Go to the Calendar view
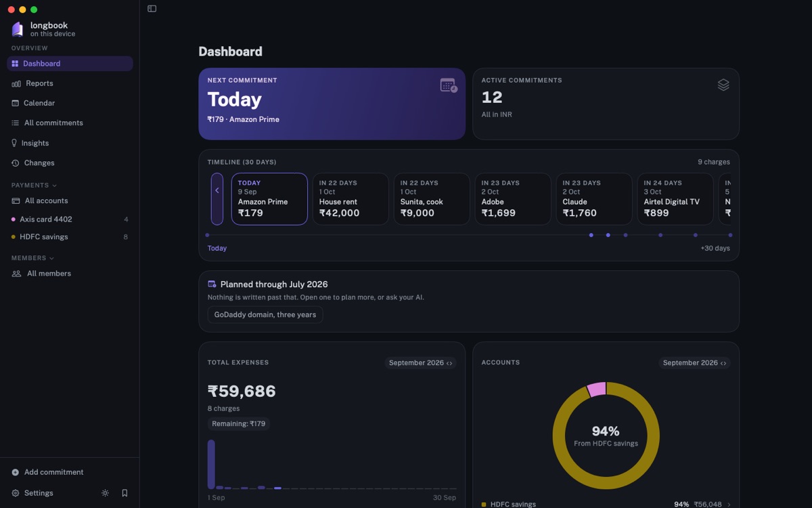812x508 pixels. click(70, 103)
